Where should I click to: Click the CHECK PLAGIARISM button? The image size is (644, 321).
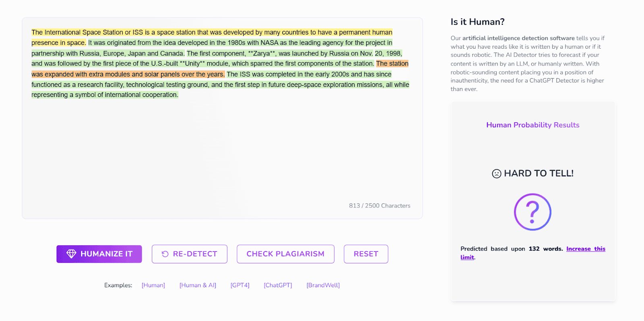[285, 254]
